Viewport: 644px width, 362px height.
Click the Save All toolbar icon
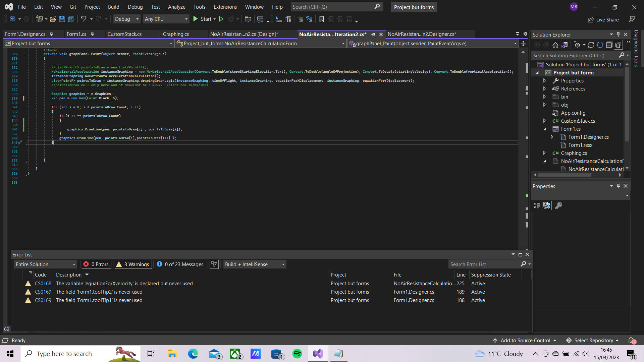(x=71, y=19)
